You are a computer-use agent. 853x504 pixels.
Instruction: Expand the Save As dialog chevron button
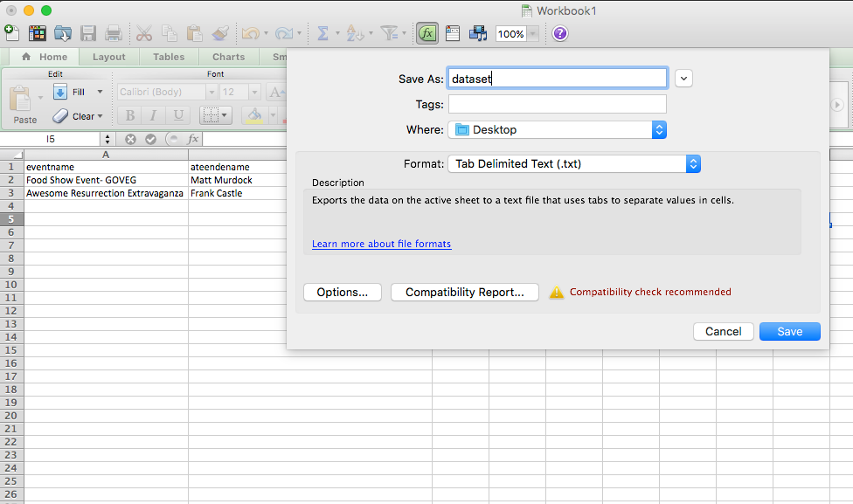click(x=683, y=79)
